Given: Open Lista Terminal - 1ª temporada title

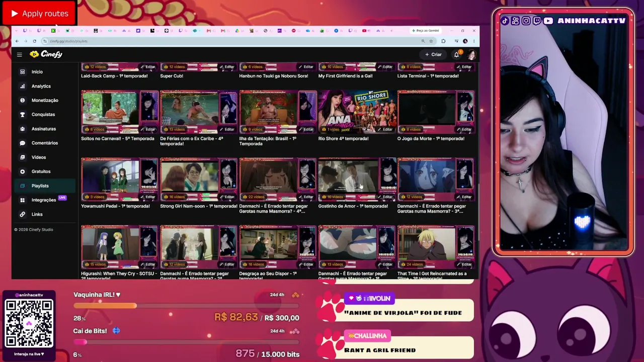Looking at the screenshot, I should pyautogui.click(x=428, y=76).
